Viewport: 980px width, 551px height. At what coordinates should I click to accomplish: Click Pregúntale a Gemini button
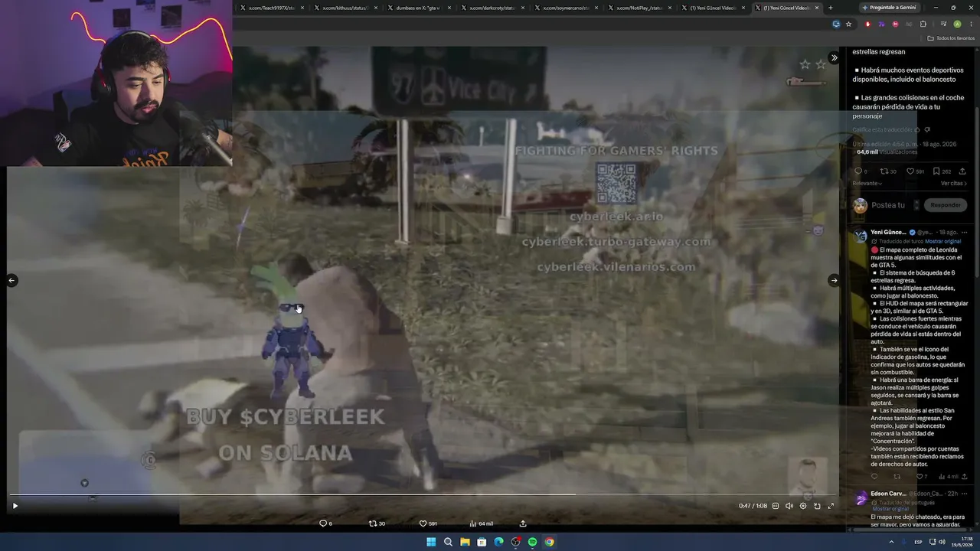pos(889,8)
